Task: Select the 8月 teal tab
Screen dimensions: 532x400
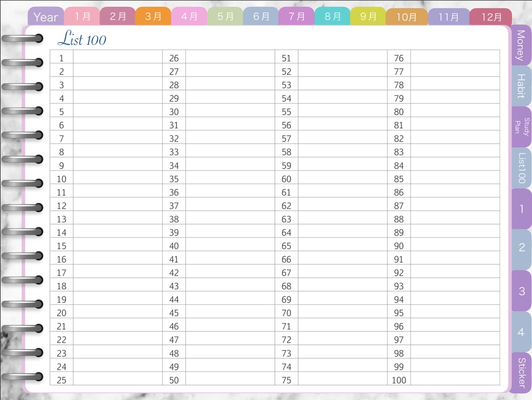Action: pos(332,16)
